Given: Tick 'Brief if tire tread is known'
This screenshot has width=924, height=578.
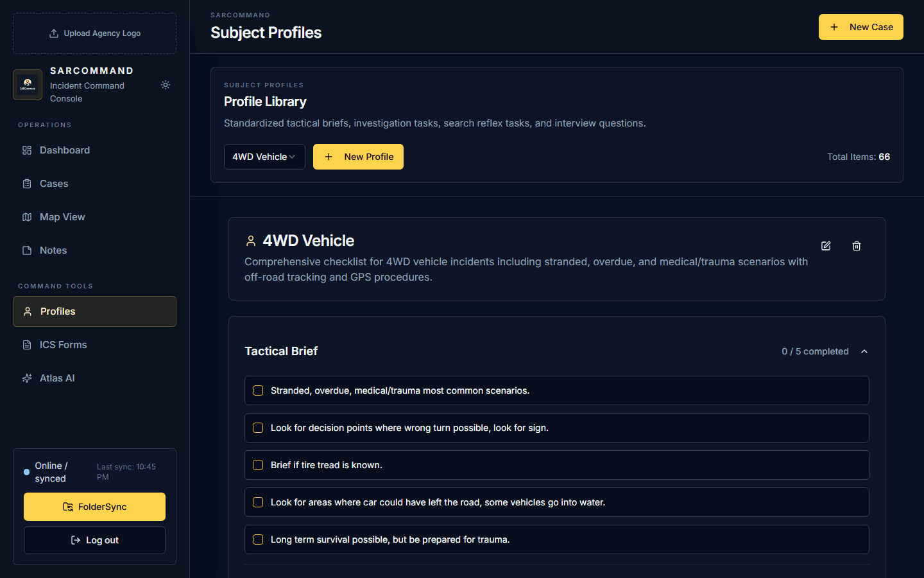Looking at the screenshot, I should (258, 465).
